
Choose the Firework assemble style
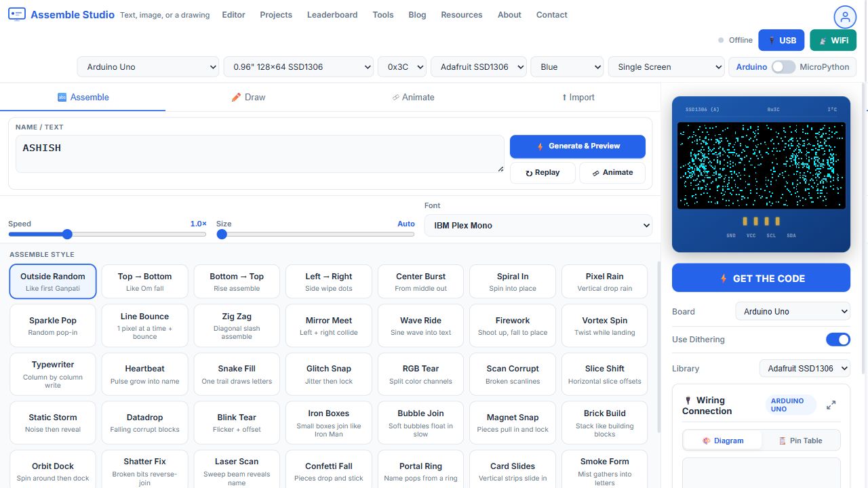point(513,326)
